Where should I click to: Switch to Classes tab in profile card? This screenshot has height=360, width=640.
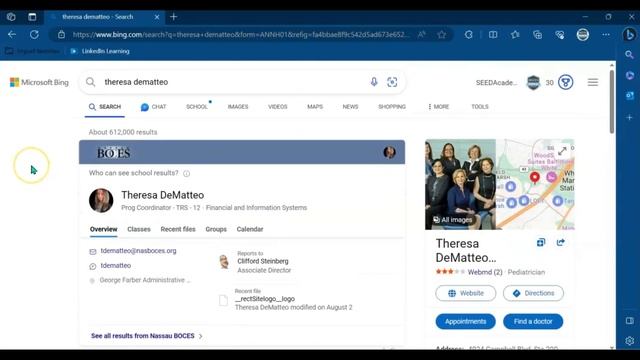[x=139, y=229]
